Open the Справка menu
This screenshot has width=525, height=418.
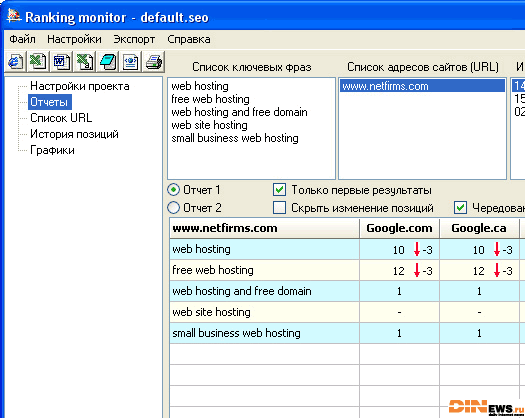point(189,39)
